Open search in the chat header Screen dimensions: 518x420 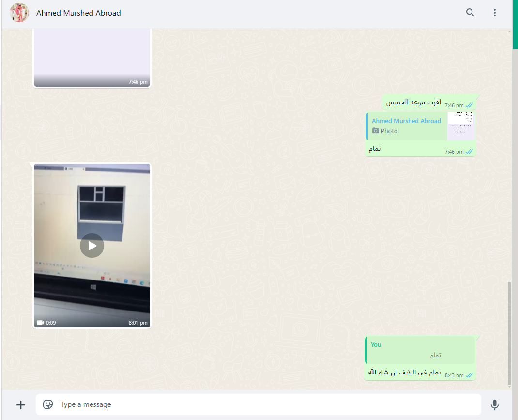tap(470, 13)
